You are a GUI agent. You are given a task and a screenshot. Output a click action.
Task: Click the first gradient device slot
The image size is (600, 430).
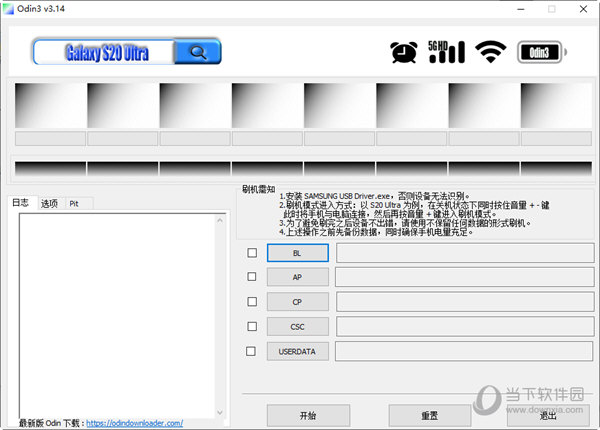coord(50,104)
